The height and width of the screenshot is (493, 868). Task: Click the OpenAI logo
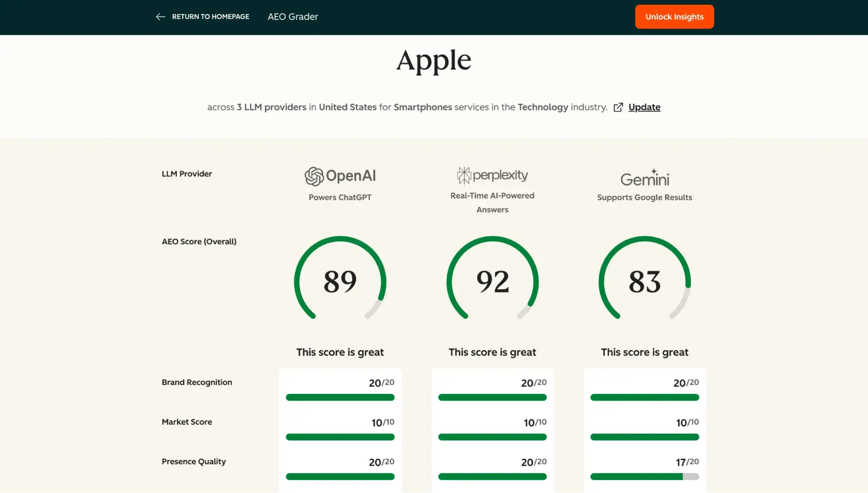[340, 176]
